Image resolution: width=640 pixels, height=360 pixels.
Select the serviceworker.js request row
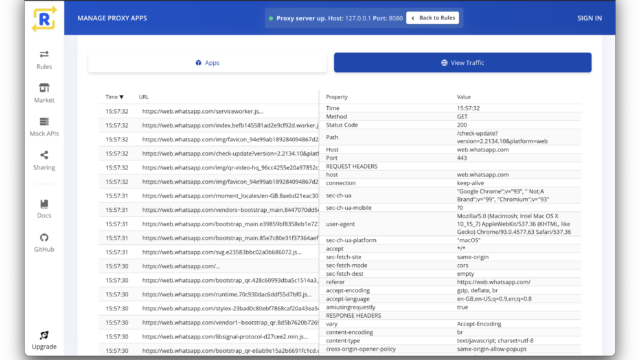pyautogui.click(x=209, y=111)
